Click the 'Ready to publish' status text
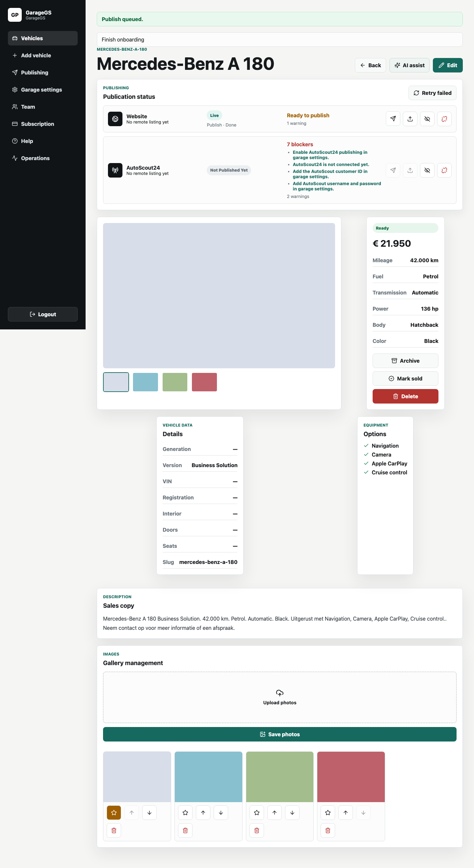 [x=308, y=115]
